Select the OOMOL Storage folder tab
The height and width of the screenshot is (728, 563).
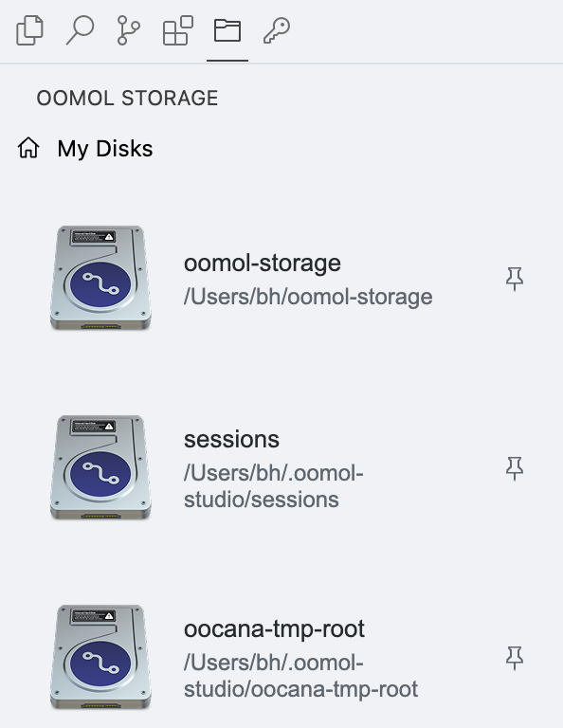pyautogui.click(x=227, y=30)
